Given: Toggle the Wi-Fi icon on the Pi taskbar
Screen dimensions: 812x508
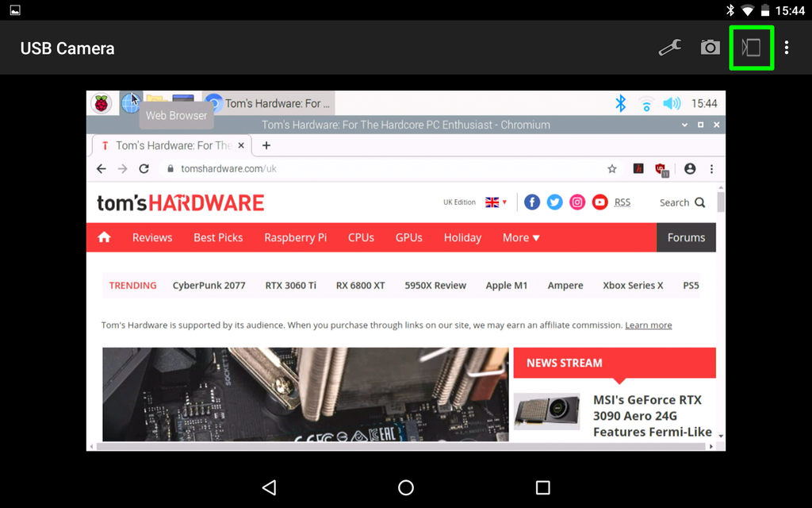Looking at the screenshot, I should 646,103.
